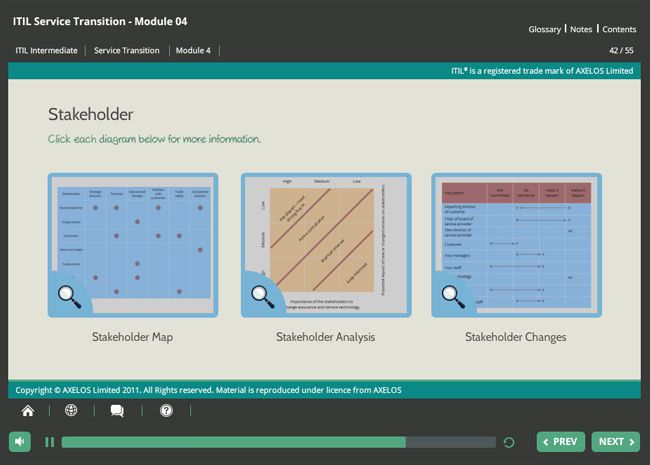Mute audio with the speaker button
The width and height of the screenshot is (650, 465).
pos(20,442)
